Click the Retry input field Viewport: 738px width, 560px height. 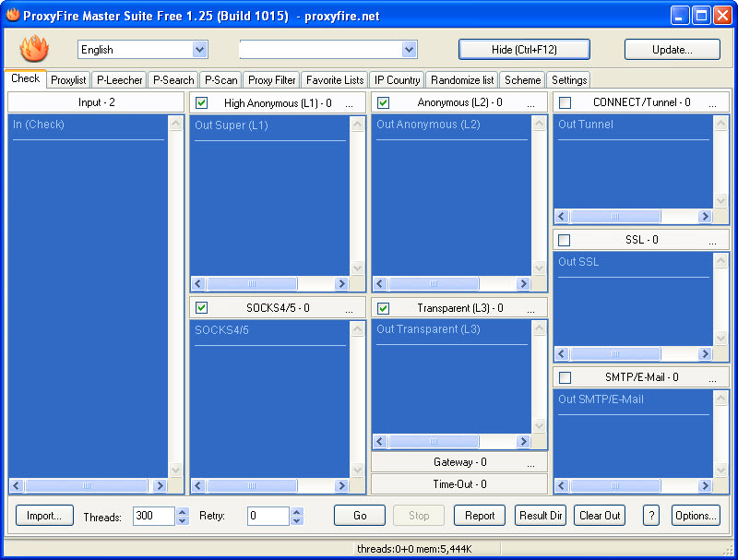tap(268, 516)
